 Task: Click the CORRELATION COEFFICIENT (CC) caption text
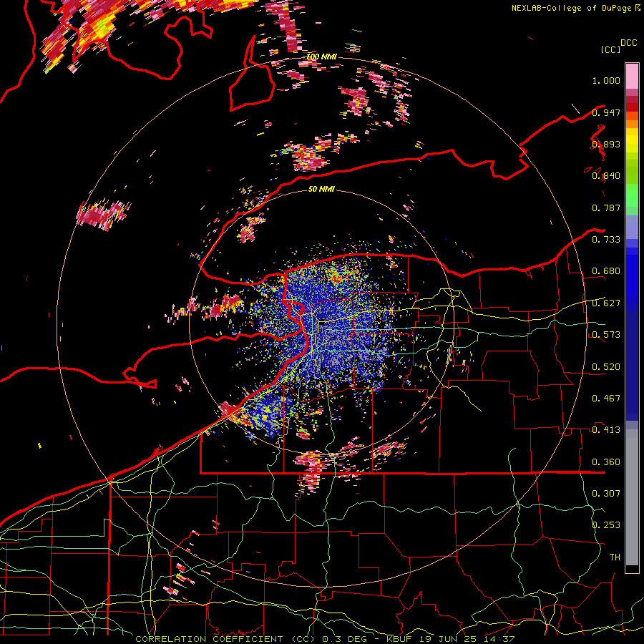(x=225, y=639)
